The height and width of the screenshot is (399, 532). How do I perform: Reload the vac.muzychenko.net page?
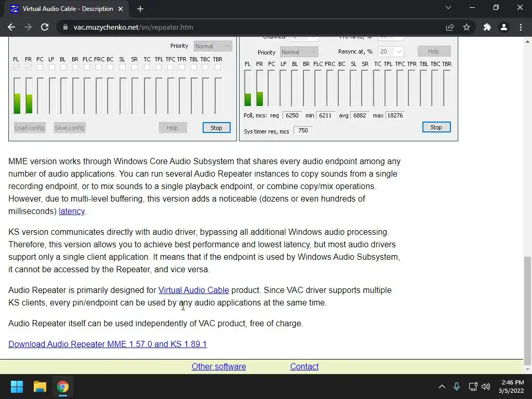click(45, 27)
